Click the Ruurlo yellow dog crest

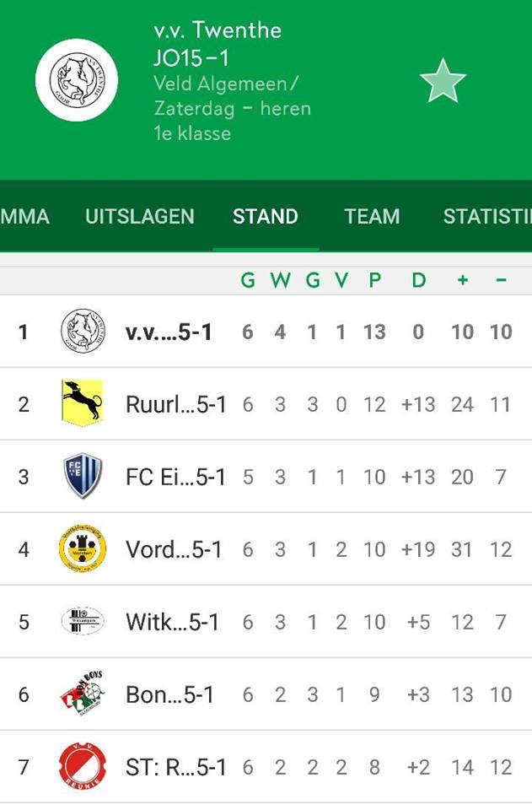pos(83,403)
